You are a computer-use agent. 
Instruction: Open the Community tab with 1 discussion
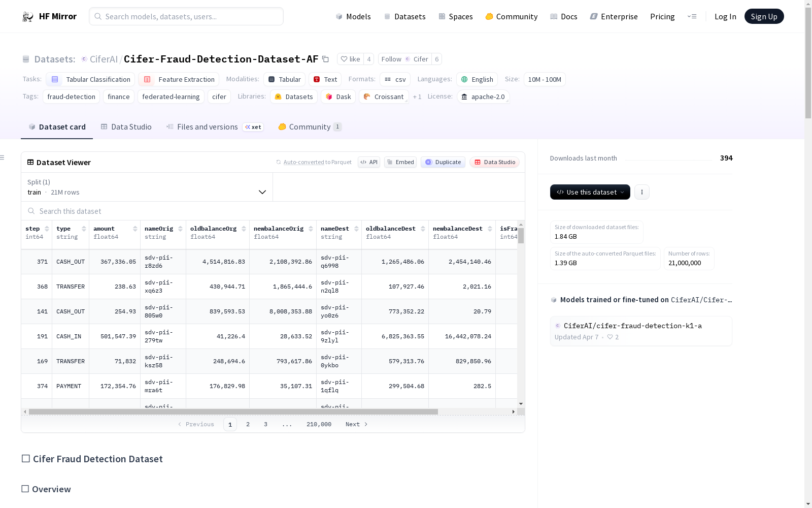[310, 127]
